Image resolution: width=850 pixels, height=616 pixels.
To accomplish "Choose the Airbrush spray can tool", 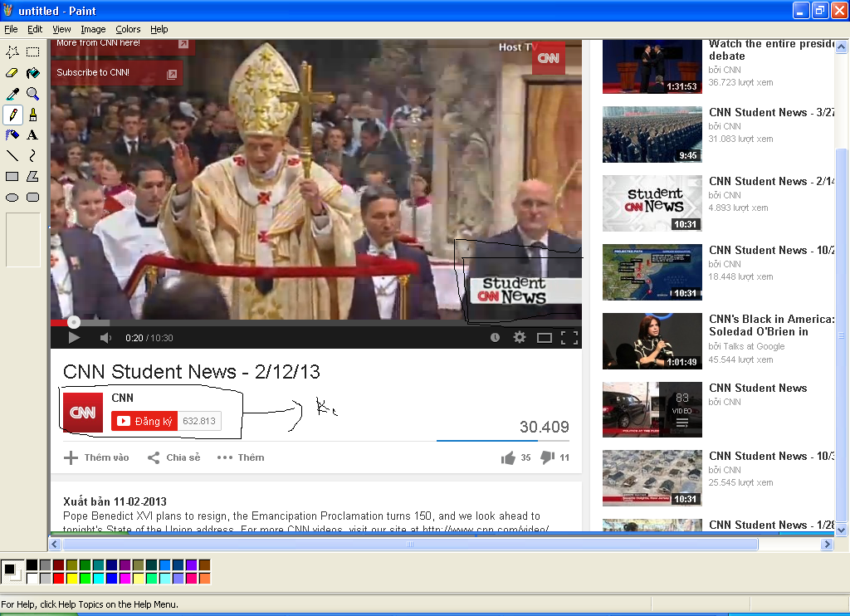I will pos(12,134).
